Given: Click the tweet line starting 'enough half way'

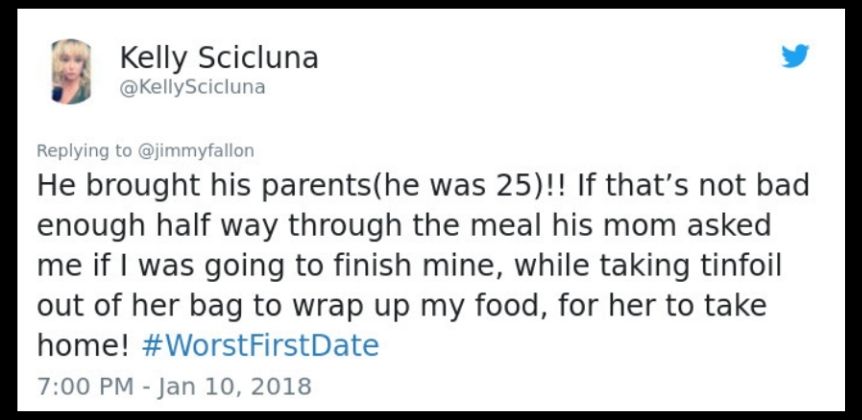Looking at the screenshot, I should click(x=404, y=226).
